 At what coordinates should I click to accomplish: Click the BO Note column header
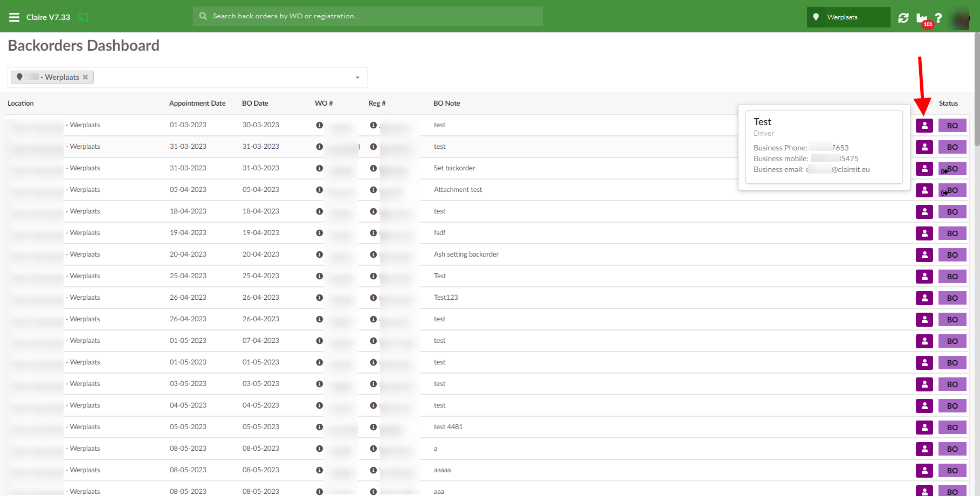coord(447,103)
